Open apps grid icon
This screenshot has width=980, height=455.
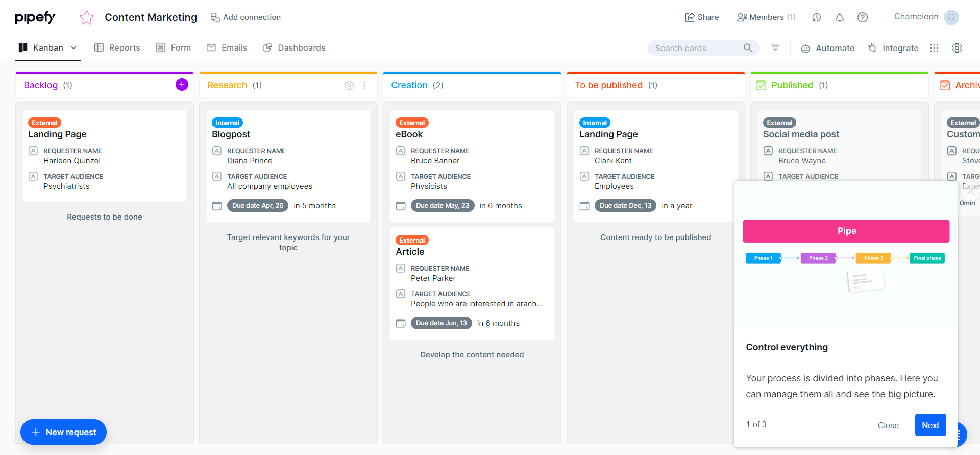tap(934, 48)
